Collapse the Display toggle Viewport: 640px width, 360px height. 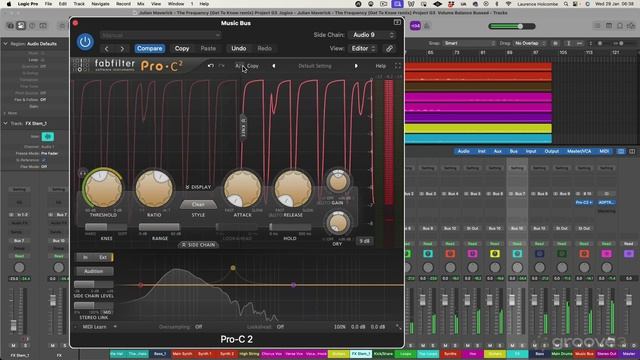pyautogui.click(x=198, y=187)
